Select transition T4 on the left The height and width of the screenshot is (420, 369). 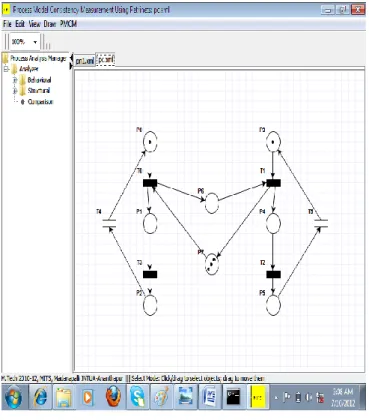109,223
